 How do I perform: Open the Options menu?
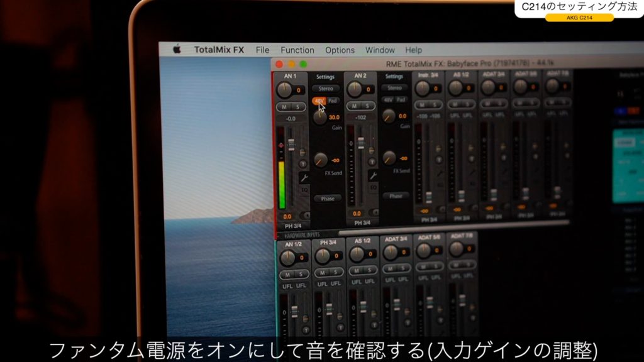(340, 50)
